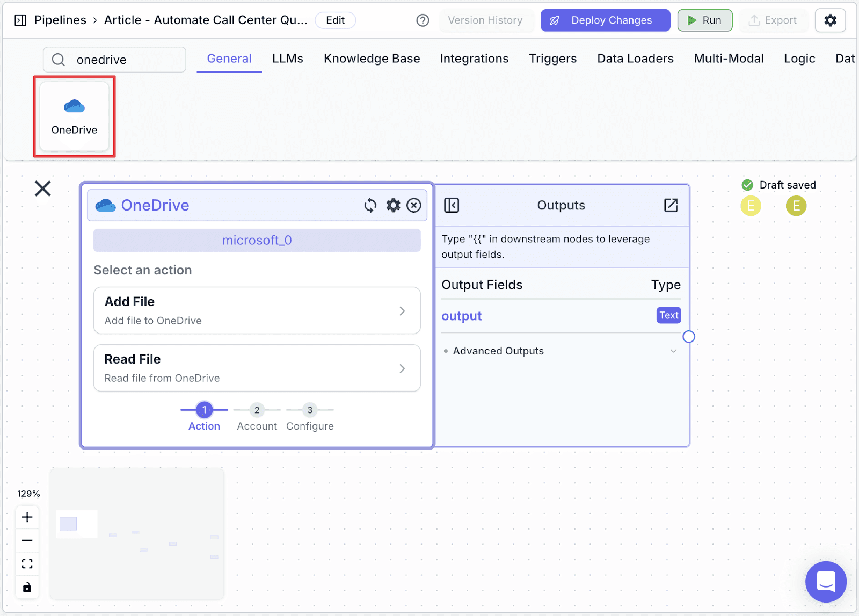Click the Outputs panel title

pos(561,205)
